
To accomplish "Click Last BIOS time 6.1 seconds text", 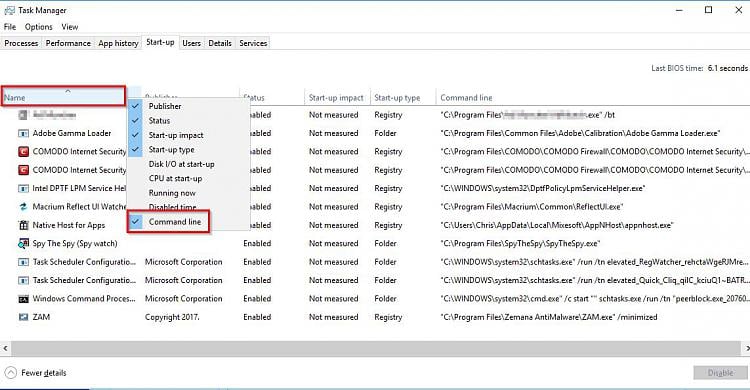I will [x=699, y=68].
